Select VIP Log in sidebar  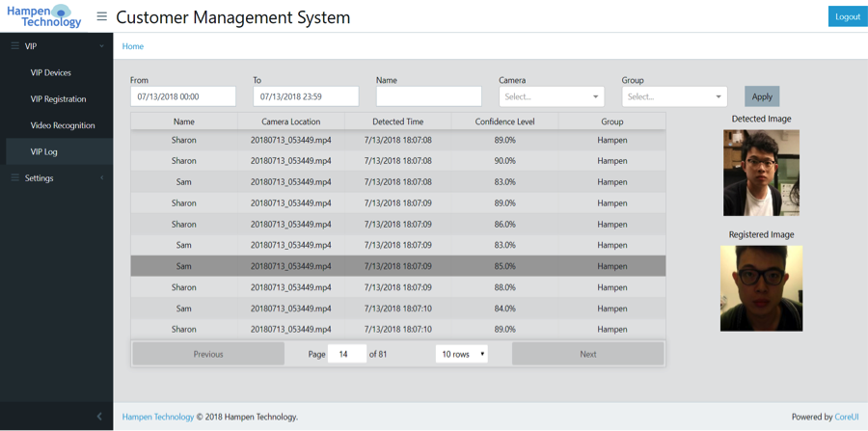click(44, 151)
